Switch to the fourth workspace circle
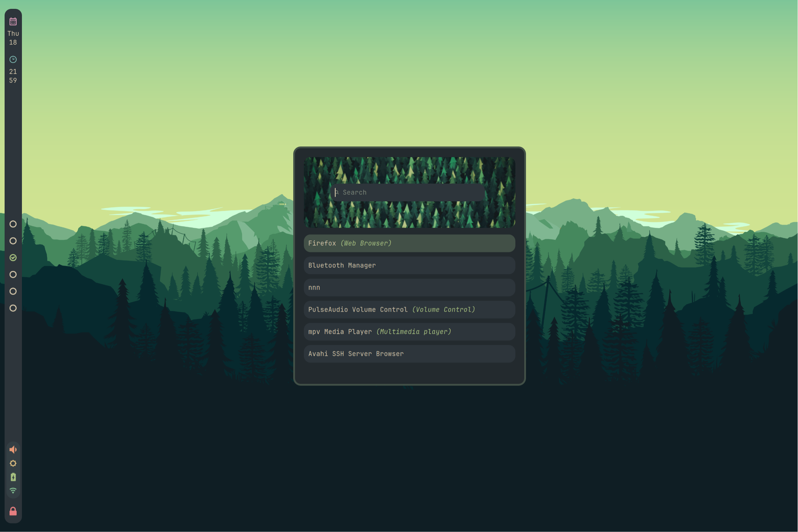This screenshot has height=532, width=798. coord(13,274)
